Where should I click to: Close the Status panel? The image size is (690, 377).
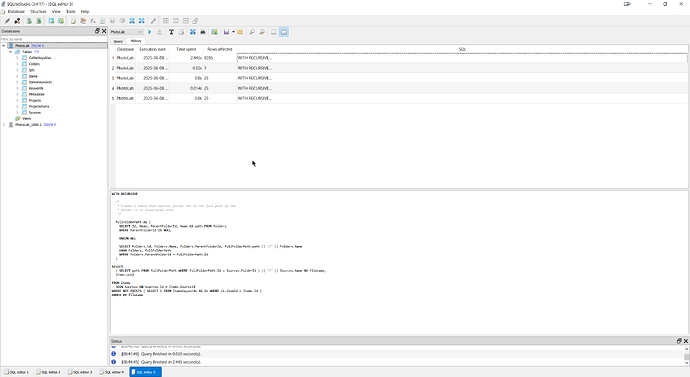click(686, 341)
